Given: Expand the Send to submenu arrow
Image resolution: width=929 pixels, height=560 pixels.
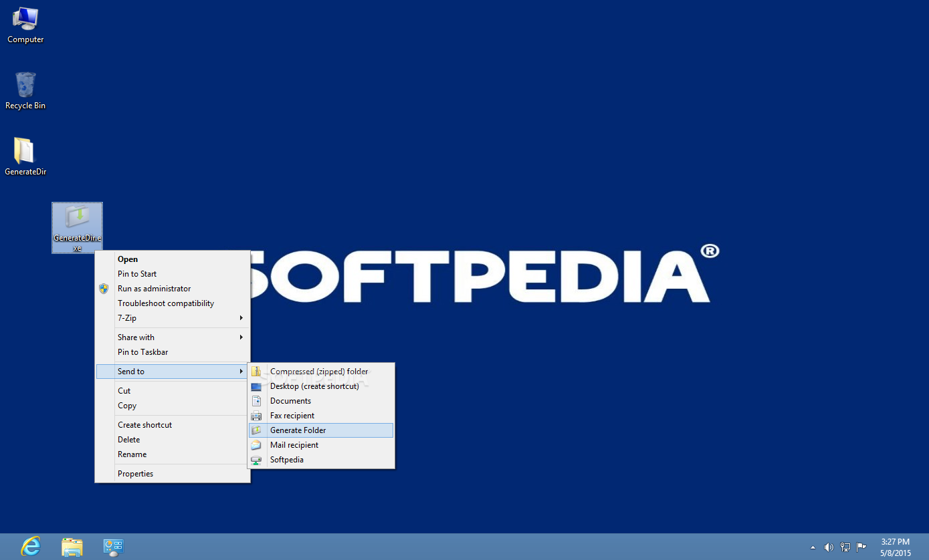Looking at the screenshot, I should point(241,372).
